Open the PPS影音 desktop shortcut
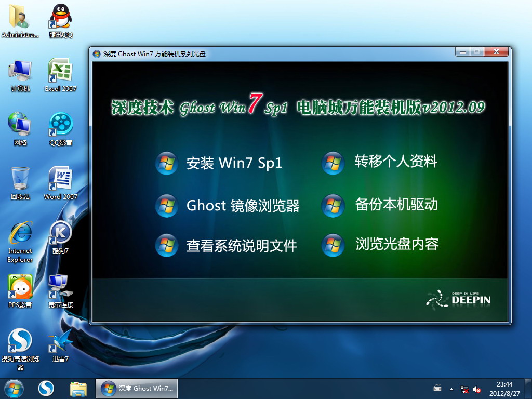The image size is (532, 399). pos(20,291)
